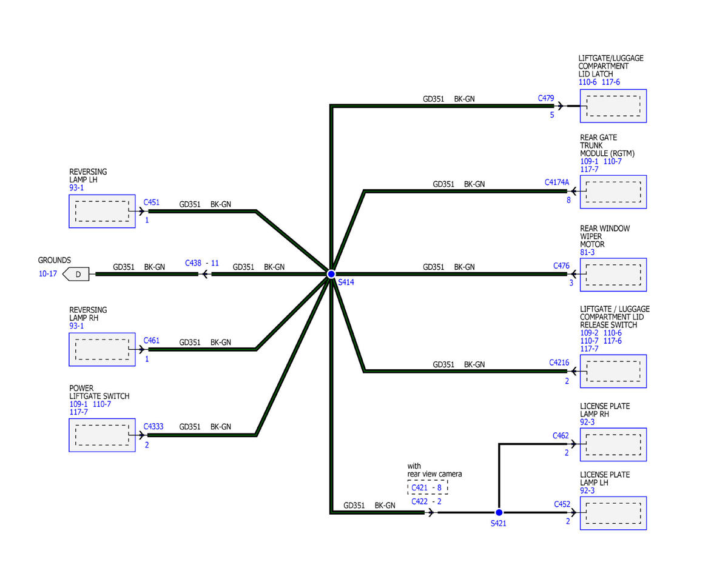Select the Reversing Lamp RH component box
The width and height of the screenshot is (728, 562).
click(x=102, y=349)
